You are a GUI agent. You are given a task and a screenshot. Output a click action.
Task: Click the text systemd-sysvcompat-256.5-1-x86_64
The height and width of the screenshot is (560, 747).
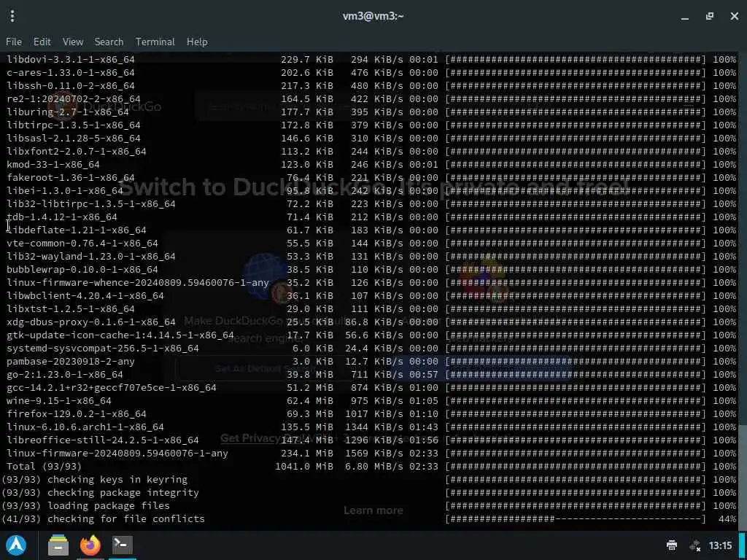coord(102,348)
